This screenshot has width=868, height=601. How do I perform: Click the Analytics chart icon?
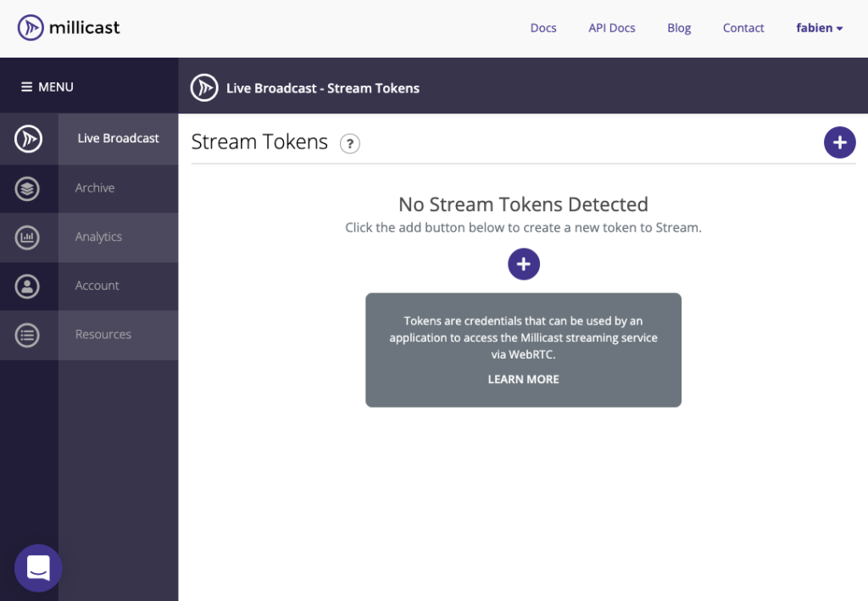(x=27, y=237)
